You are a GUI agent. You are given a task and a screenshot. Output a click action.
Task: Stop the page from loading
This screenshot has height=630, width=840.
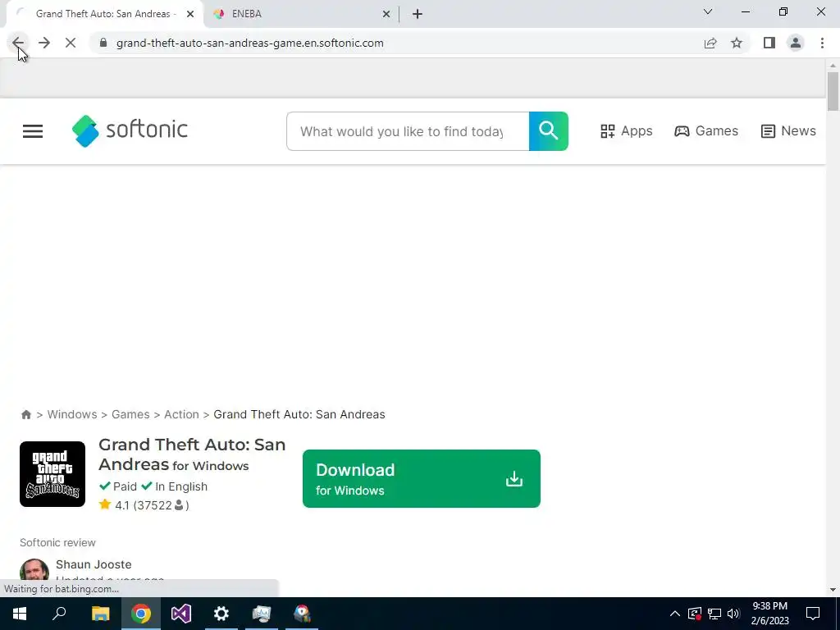click(71, 43)
